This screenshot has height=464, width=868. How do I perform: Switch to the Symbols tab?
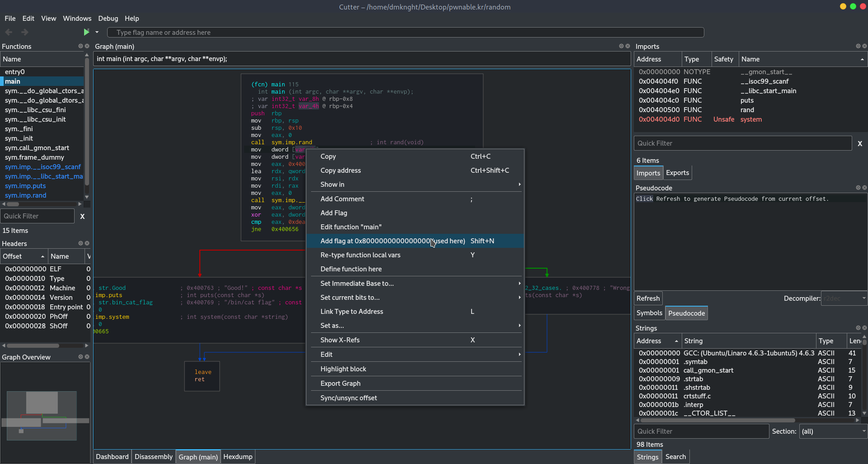pyautogui.click(x=649, y=313)
